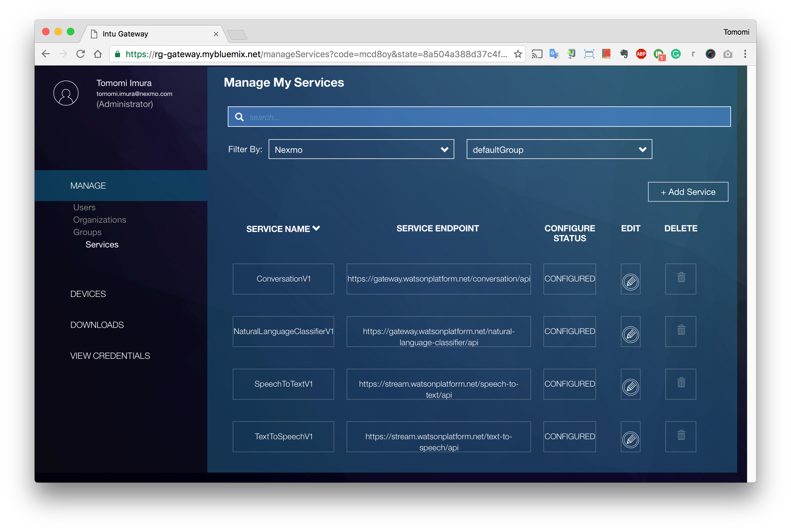
Task: Open the VIEW CREDENTIALS section
Action: point(110,356)
